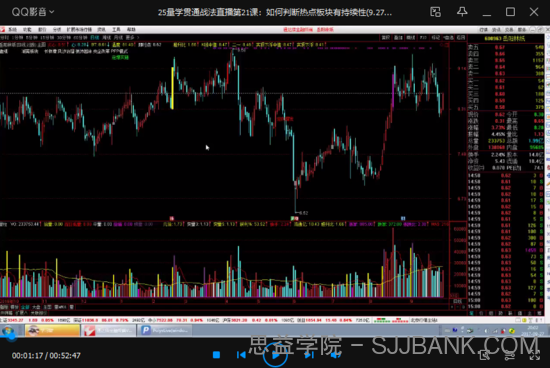Viewport: 550px width, 368px height.
Task: Mute the player volume speaker icon
Action: pyautogui.click(x=336, y=355)
